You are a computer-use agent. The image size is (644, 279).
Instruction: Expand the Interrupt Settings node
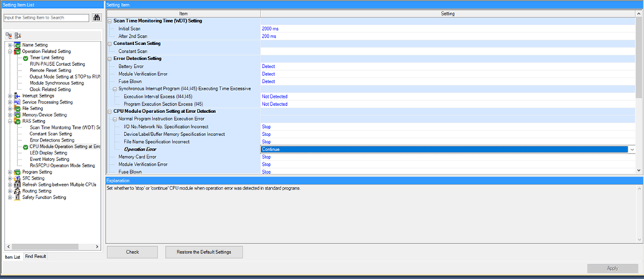point(10,96)
